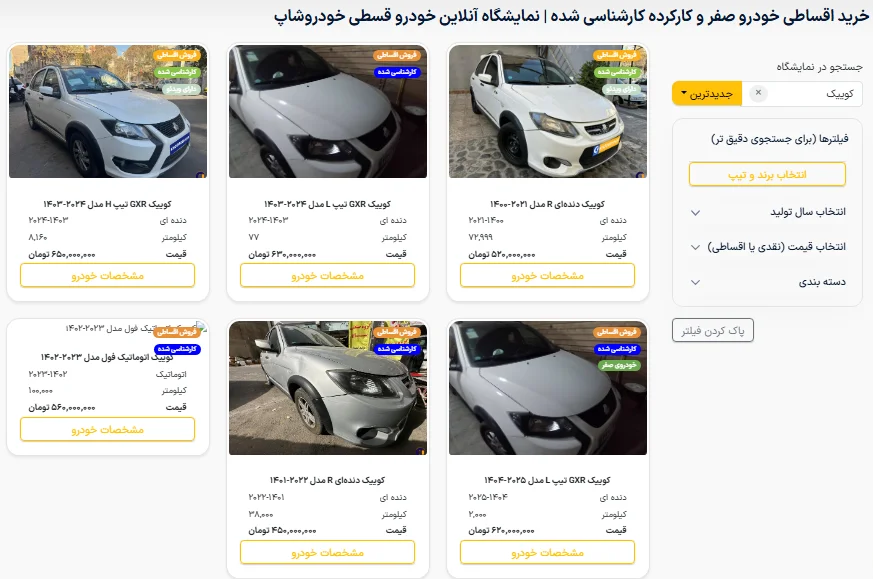Viewport: 873px width, 579px height.
Task: Open the Quick GXR type L 2025 photo
Action: [x=548, y=387]
